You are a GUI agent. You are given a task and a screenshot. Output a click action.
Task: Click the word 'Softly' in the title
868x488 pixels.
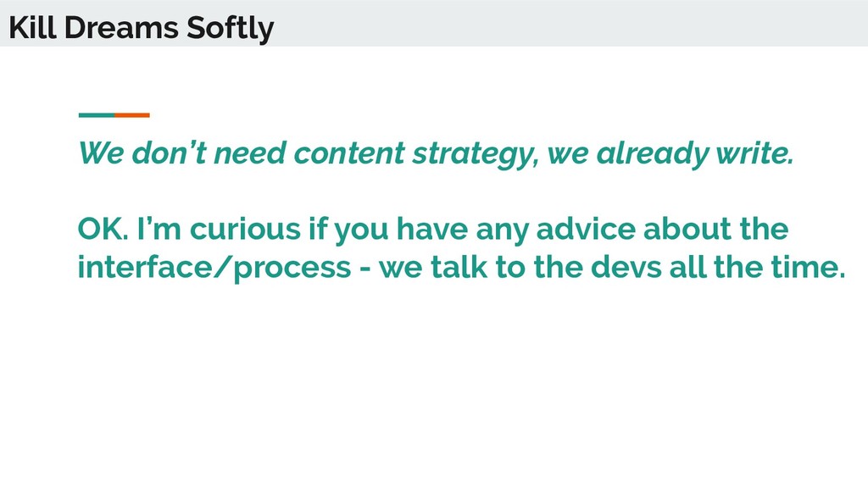point(230,29)
